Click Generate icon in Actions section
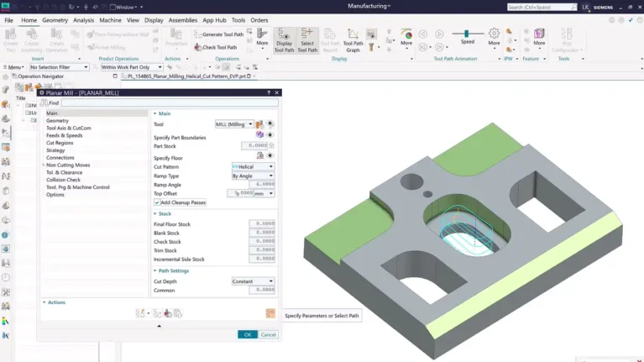This screenshot has height=362, width=644. point(140,313)
